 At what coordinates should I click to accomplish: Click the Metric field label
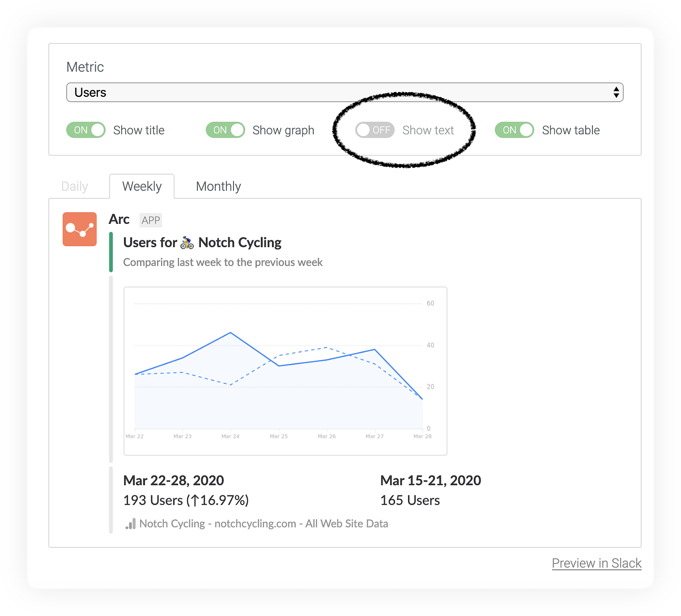[x=85, y=67]
